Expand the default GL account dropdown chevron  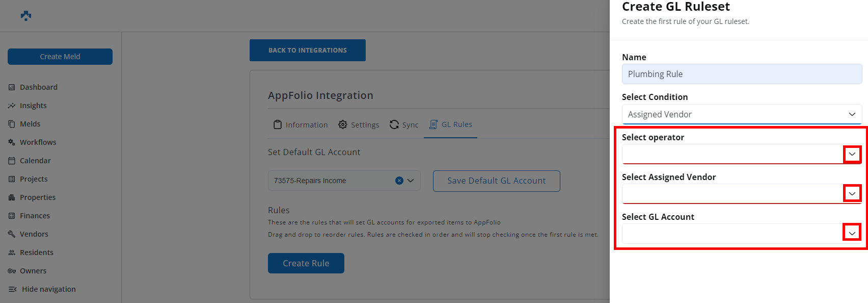tap(411, 181)
